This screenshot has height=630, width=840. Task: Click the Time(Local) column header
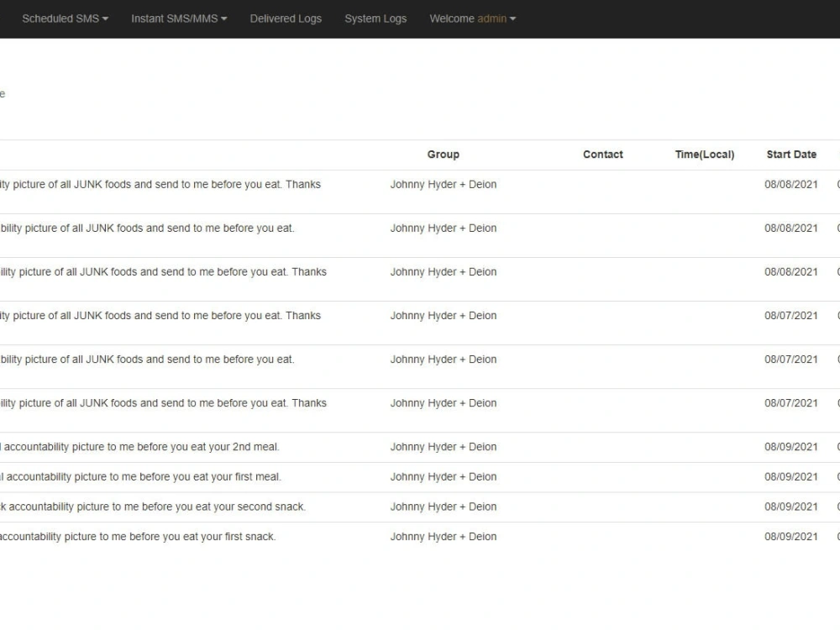point(705,154)
